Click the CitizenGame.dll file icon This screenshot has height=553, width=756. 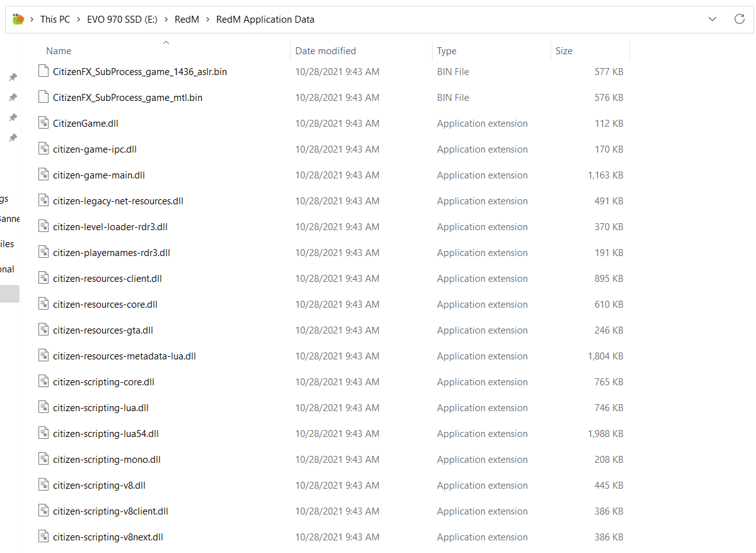coord(44,123)
